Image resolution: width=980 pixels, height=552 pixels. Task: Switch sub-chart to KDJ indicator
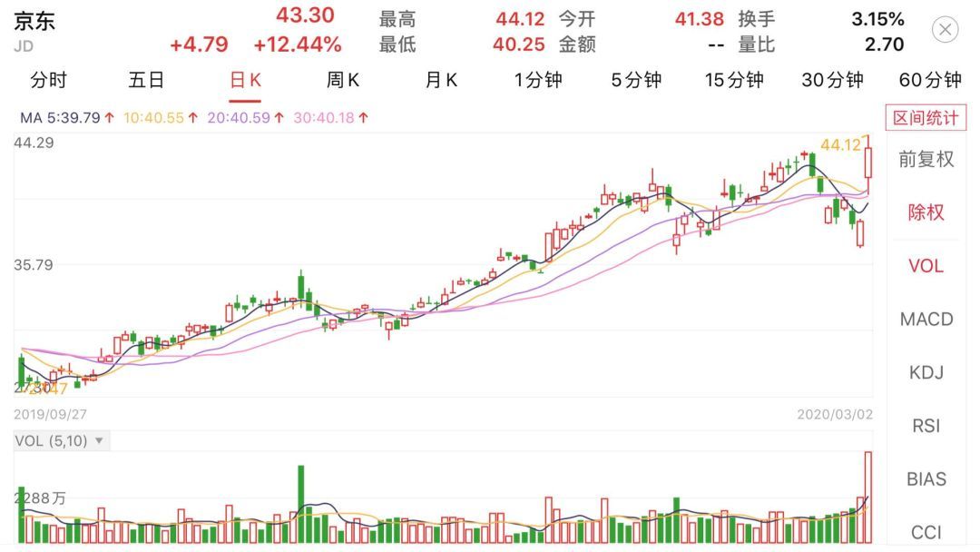(x=926, y=372)
